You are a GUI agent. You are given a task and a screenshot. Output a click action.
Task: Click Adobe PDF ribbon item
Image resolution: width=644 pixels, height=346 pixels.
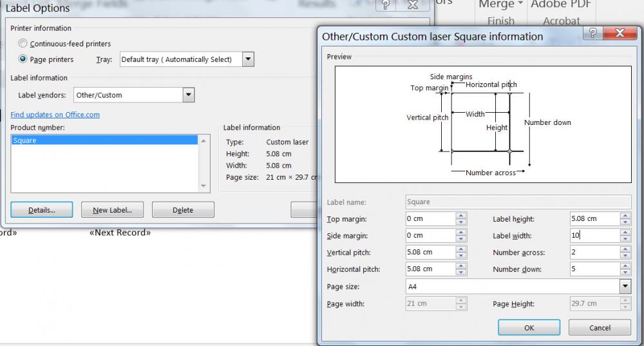pos(561,5)
